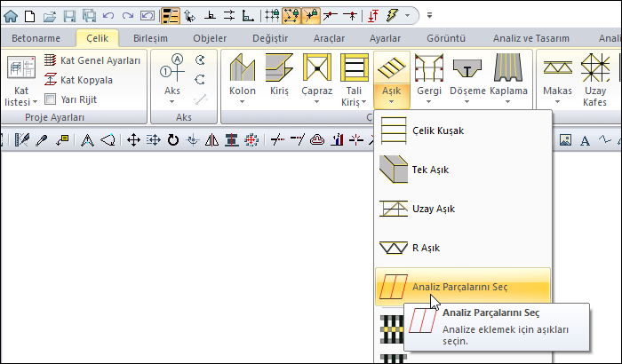Click Kat Genel Ayarları

[92, 60]
